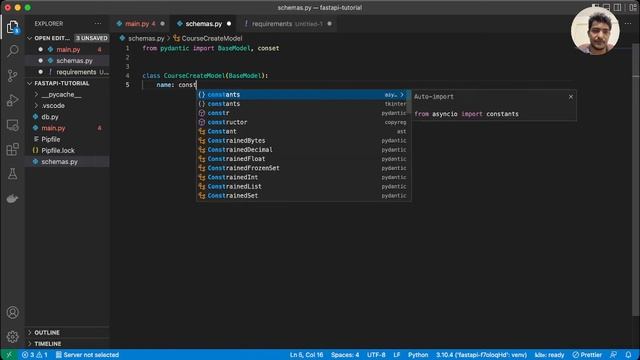The image size is (640, 360).
Task: Click the feedback icon in status bar
Action: pyautogui.click(x=613, y=355)
